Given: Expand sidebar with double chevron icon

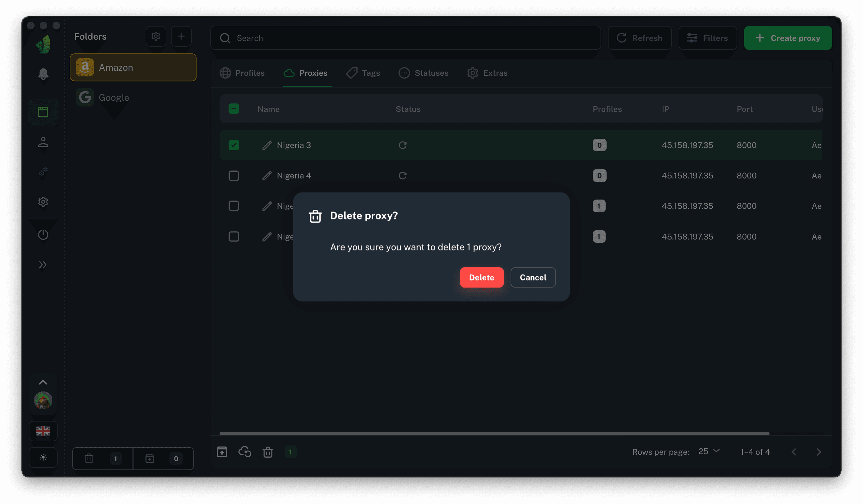Looking at the screenshot, I should [43, 264].
